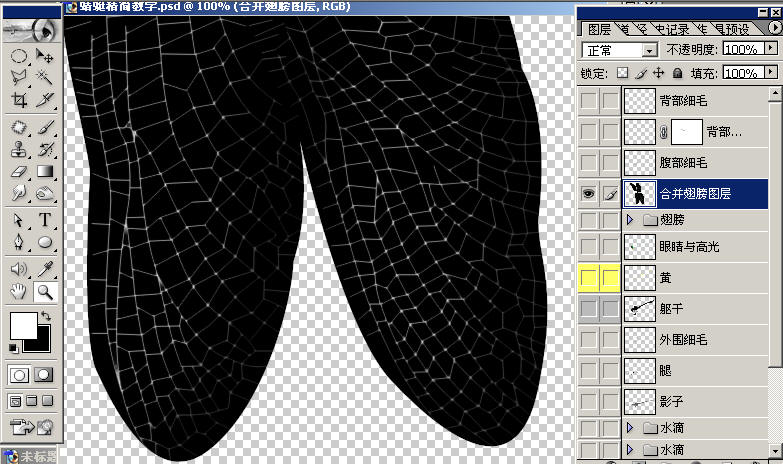
Task: Click the 不透明度 100% input field
Action: [743, 49]
